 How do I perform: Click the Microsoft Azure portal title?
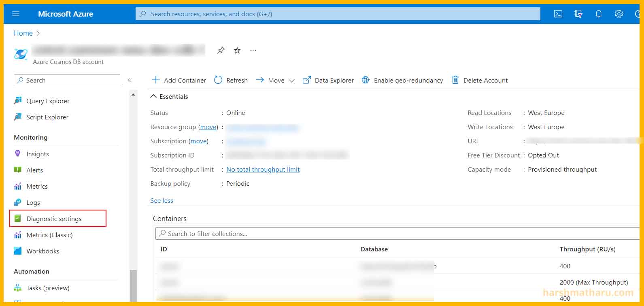point(66,14)
